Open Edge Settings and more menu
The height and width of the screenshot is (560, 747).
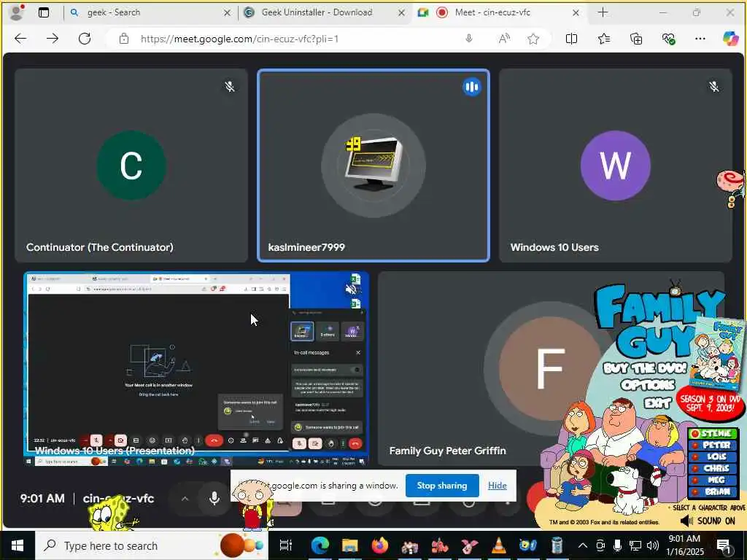700,39
